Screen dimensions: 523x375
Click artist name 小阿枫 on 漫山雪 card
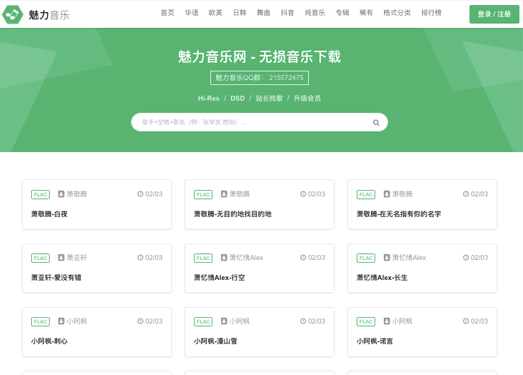[239, 321]
